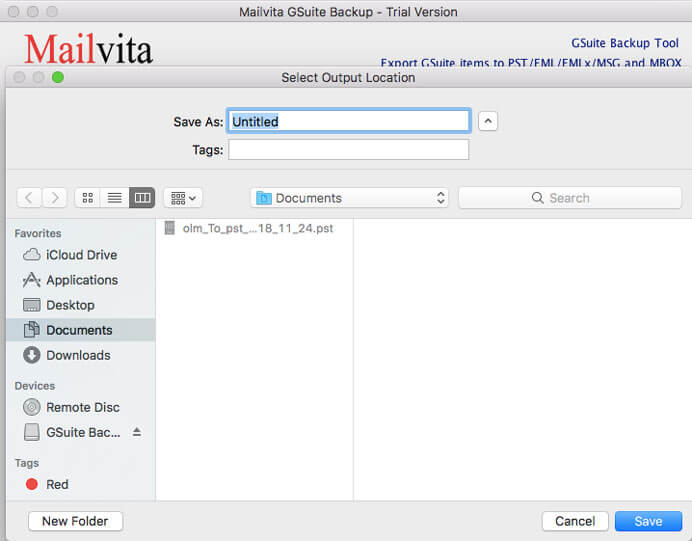Select the Red tag

57,484
